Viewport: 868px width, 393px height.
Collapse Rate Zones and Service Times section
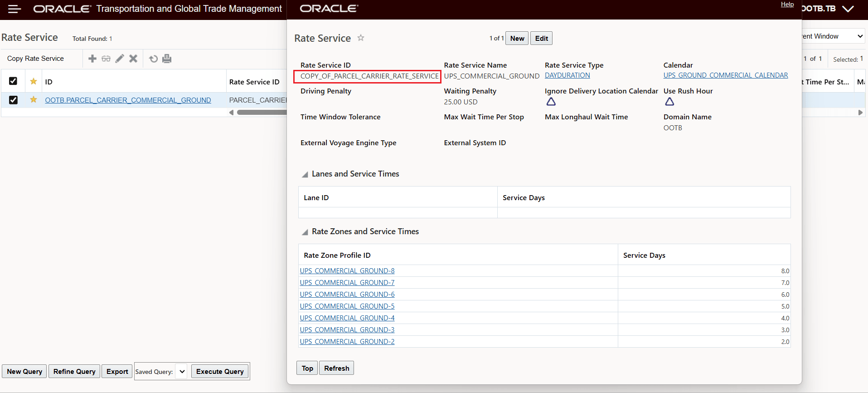[x=305, y=232]
